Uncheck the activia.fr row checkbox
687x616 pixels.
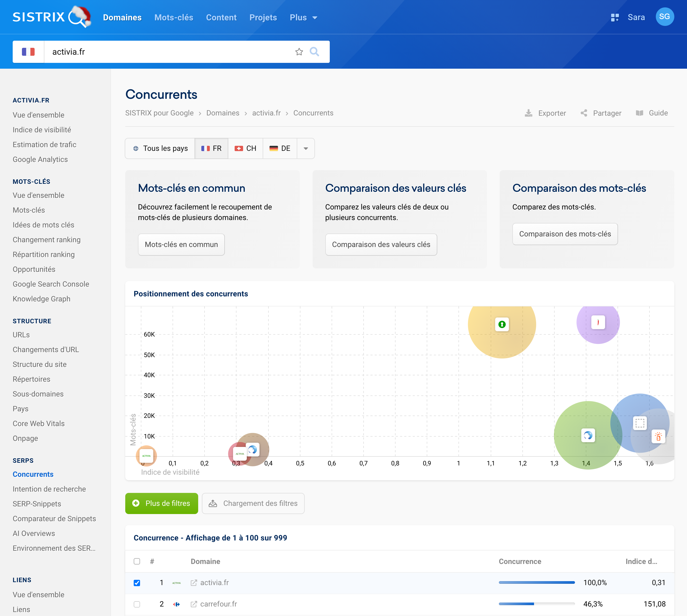point(137,583)
